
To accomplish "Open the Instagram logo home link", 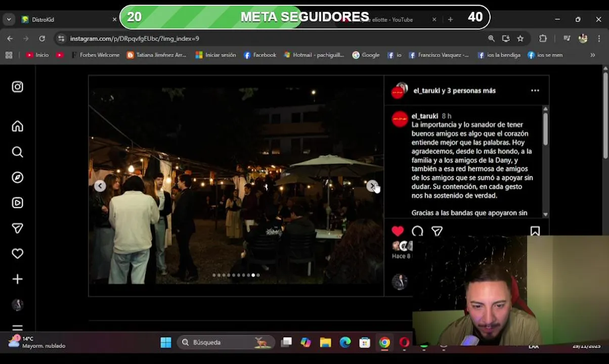I will (18, 87).
